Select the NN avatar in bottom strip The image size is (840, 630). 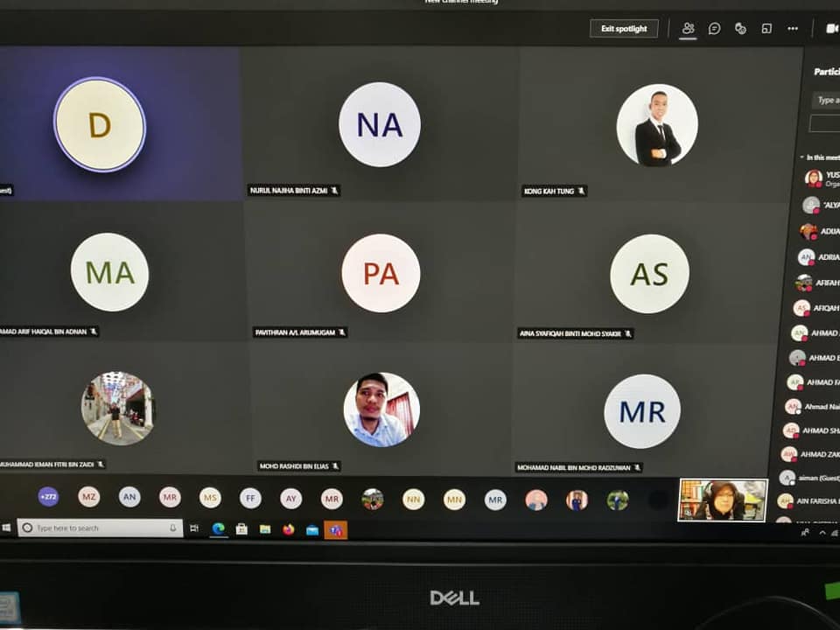point(414,500)
